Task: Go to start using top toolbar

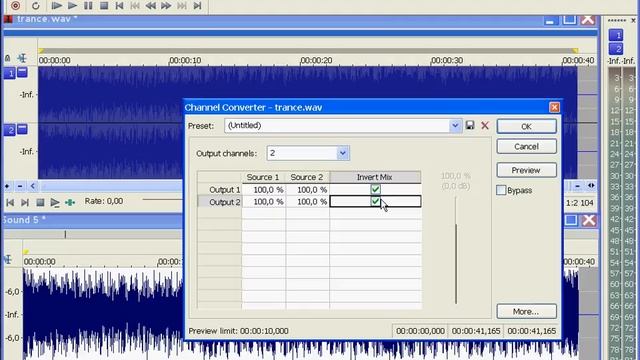Action: 119,5
